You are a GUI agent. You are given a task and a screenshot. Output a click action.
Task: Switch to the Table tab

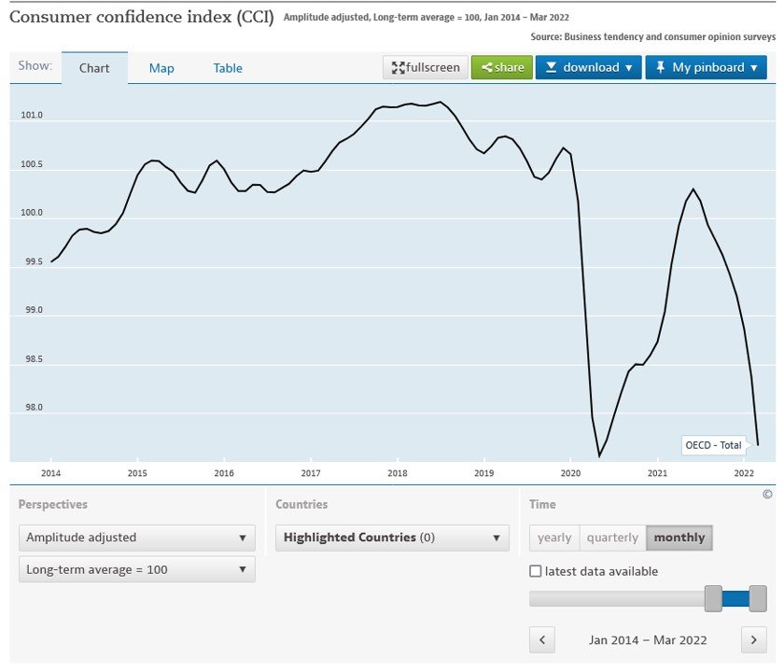228,68
